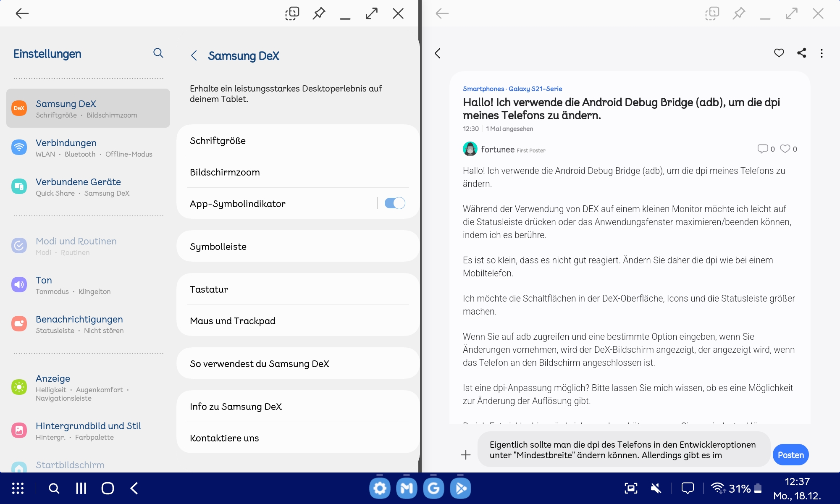Viewport: 840px width, 504px height.
Task: Share the forum post via share icon
Action: pos(801,53)
